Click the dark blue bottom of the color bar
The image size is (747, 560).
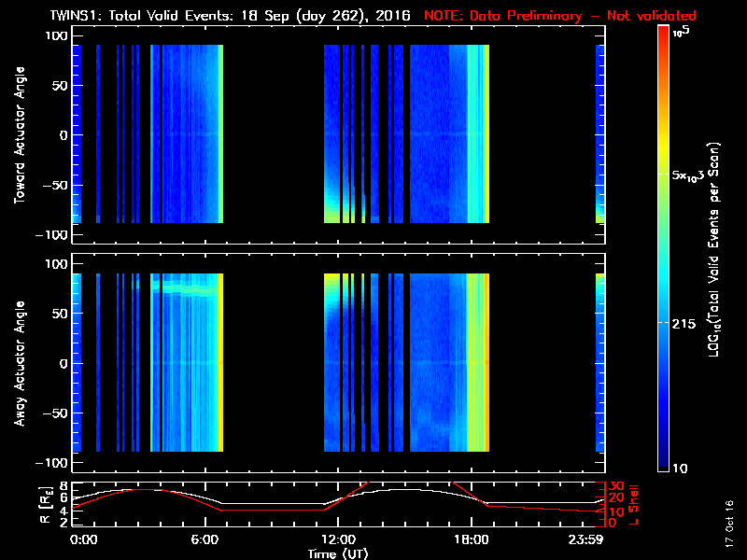coord(665,462)
